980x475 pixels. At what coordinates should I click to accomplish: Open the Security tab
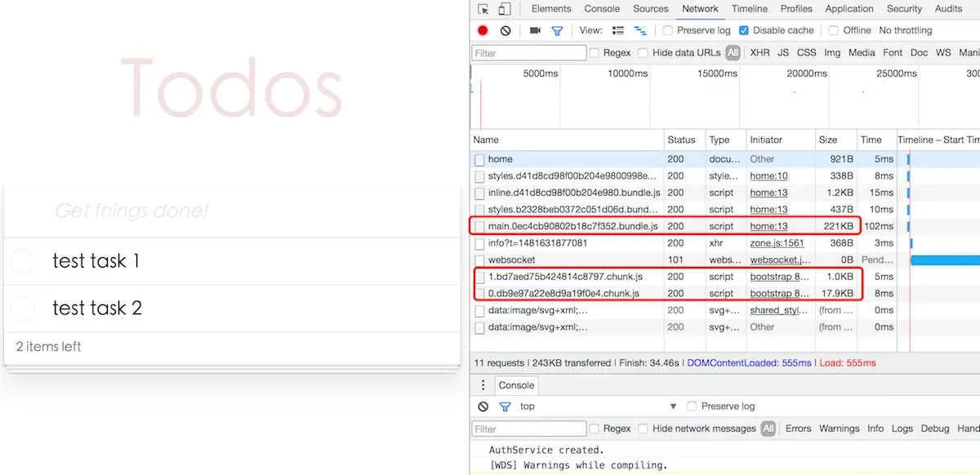(904, 9)
